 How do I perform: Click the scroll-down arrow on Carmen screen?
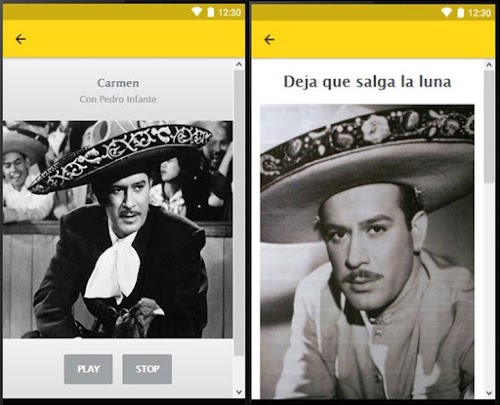(x=239, y=392)
